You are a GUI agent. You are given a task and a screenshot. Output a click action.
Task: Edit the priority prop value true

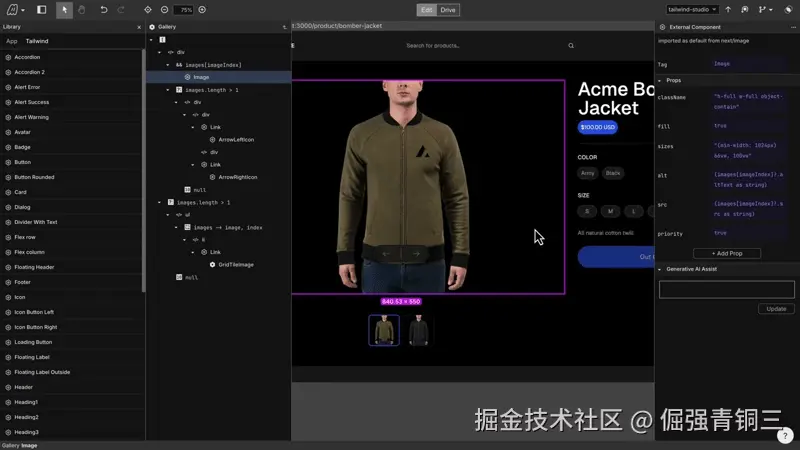749,233
